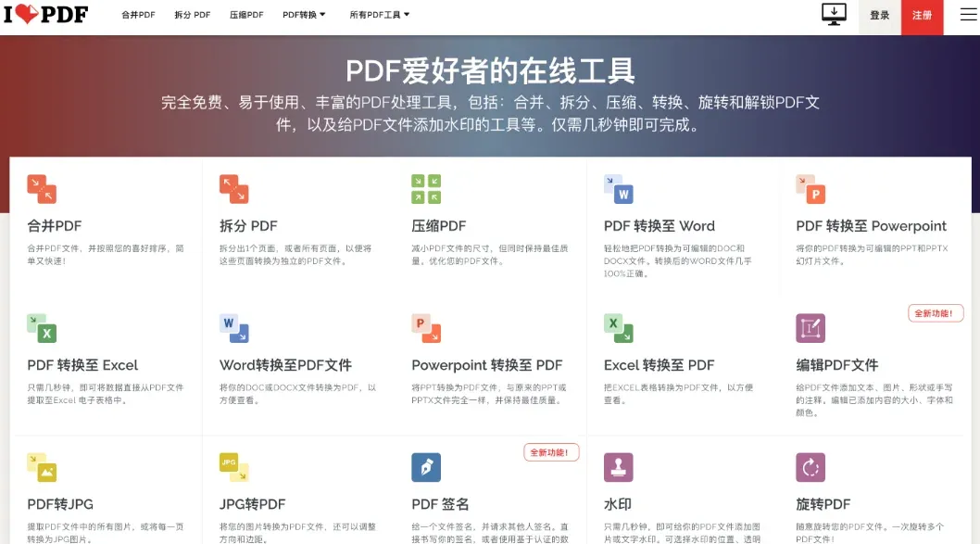
Task: Click the 编辑PDF文件 description text
Action: 874,400
